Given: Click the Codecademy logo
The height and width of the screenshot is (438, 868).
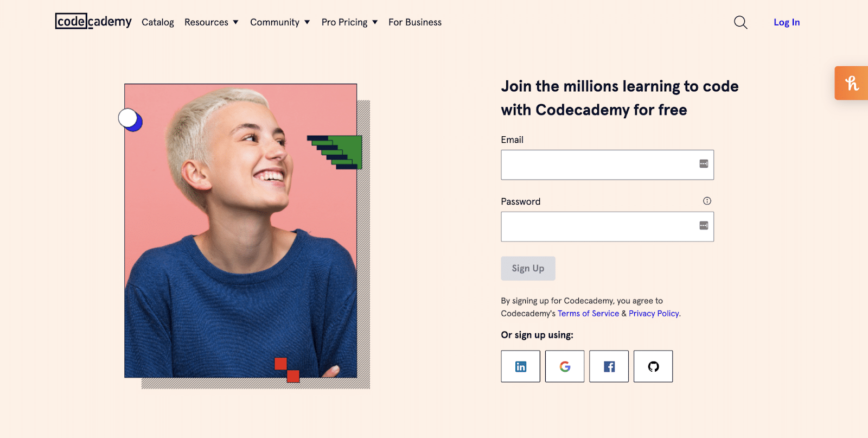Looking at the screenshot, I should pyautogui.click(x=92, y=22).
